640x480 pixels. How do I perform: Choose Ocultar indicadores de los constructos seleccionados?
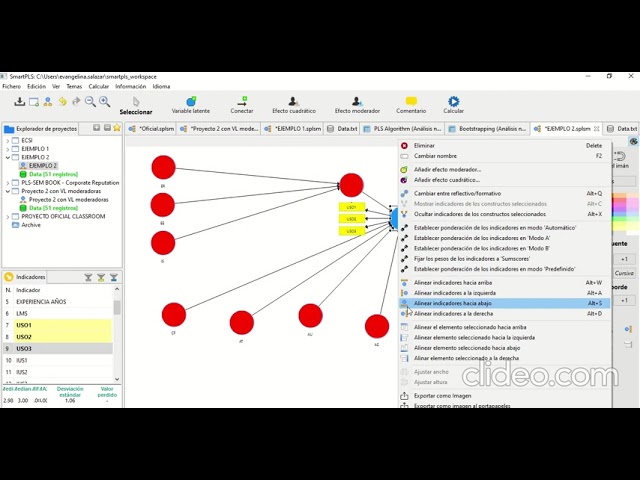[504, 214]
